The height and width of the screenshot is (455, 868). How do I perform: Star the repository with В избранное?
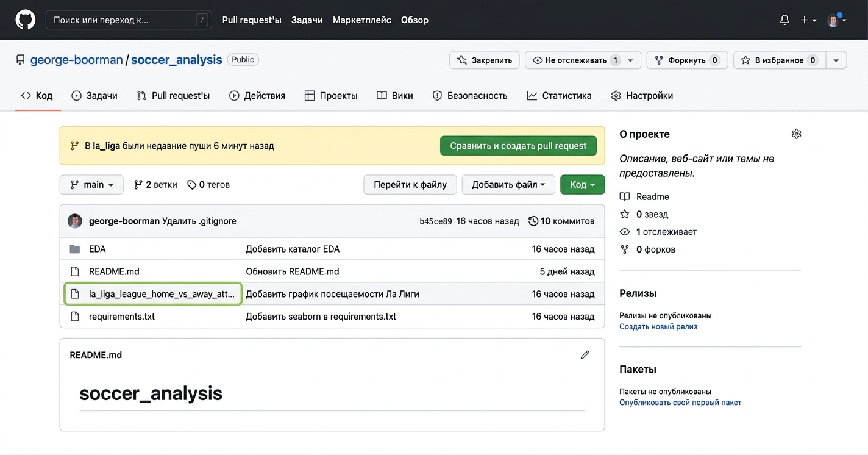(780, 60)
